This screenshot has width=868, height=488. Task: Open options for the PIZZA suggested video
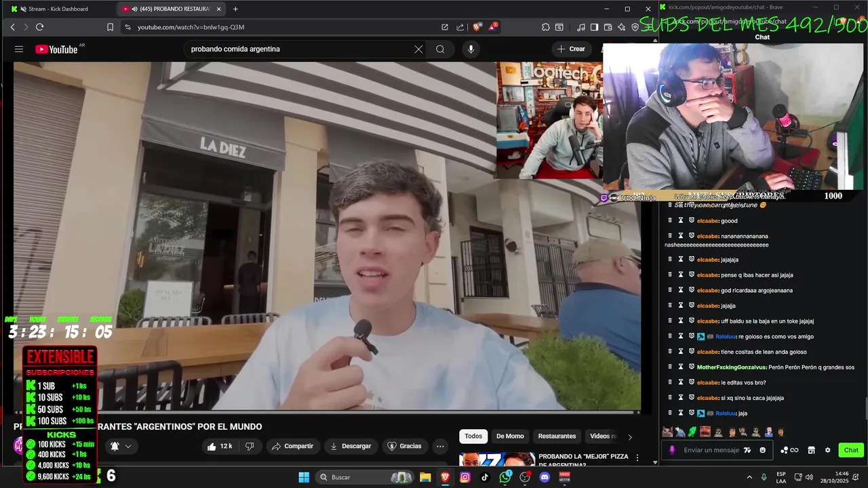click(637, 457)
